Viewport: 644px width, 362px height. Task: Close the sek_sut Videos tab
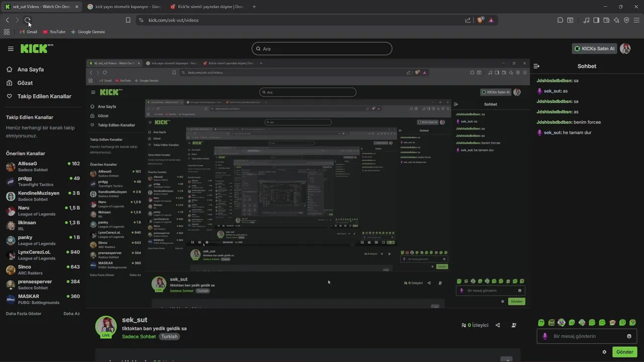point(76,7)
